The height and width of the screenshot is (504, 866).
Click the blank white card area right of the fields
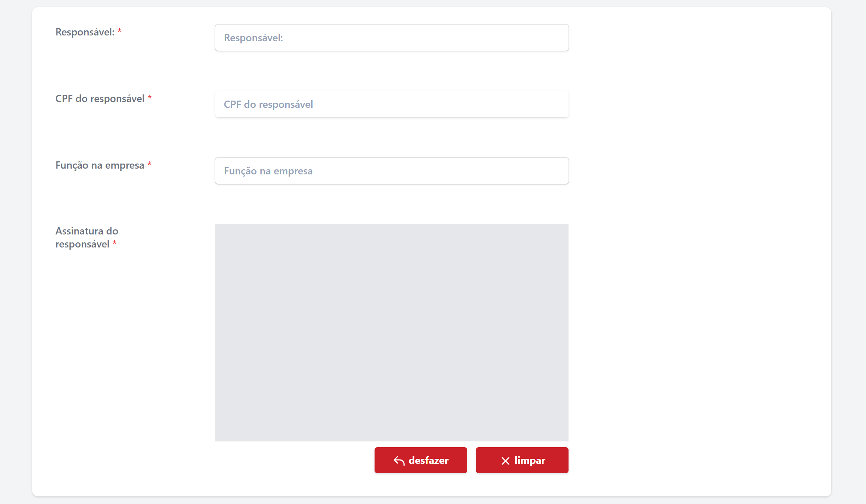point(698,217)
